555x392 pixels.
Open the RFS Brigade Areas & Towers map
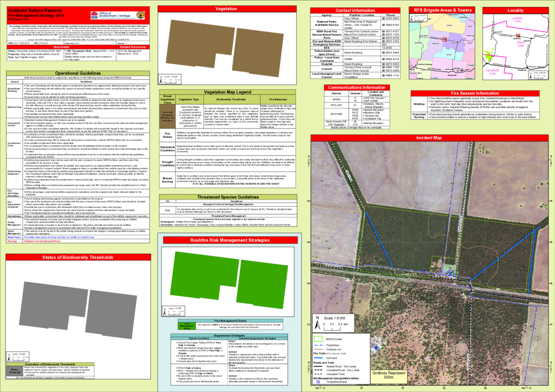pos(442,47)
